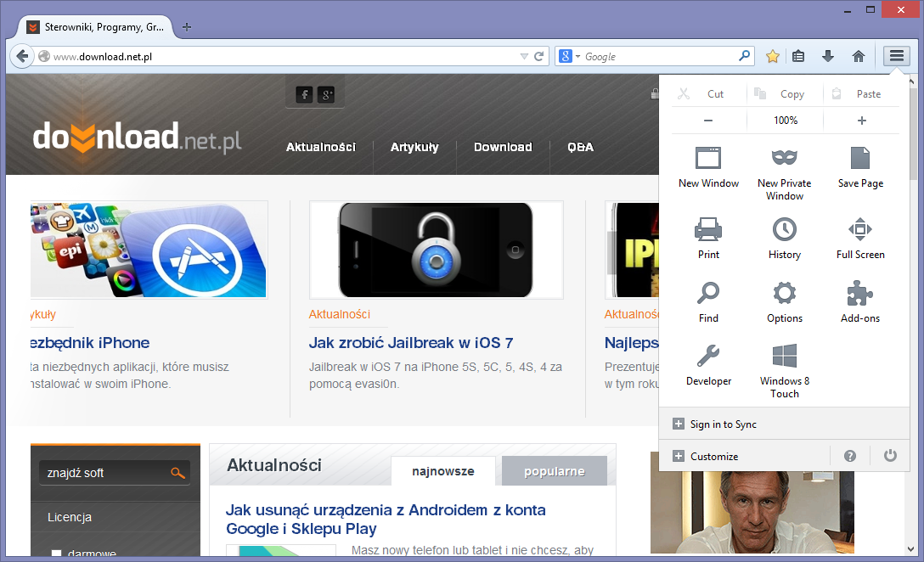
Task: Open Firefox Options
Action: pos(785,301)
